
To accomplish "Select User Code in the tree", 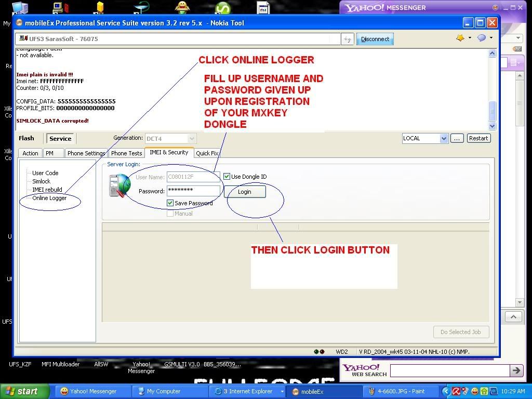I will click(45, 173).
